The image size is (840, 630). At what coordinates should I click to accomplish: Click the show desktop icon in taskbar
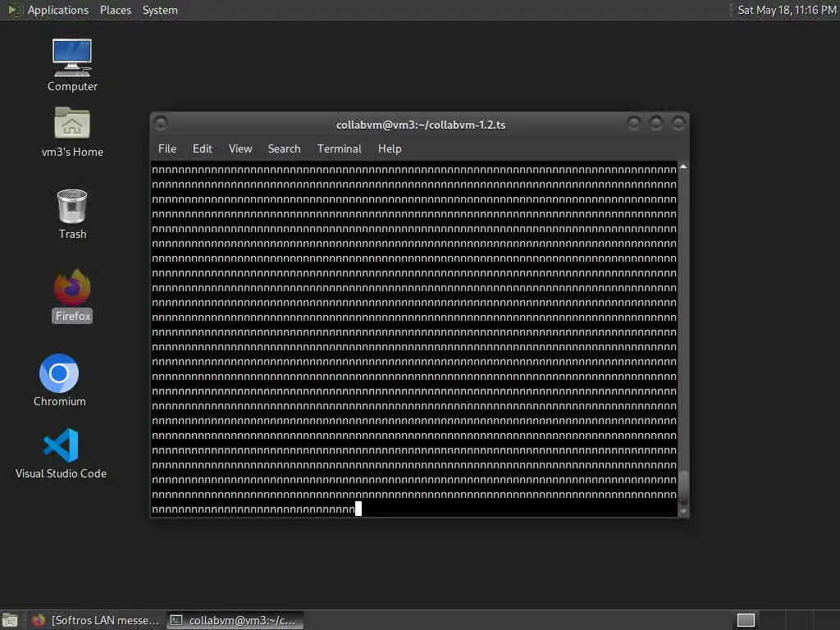click(x=10, y=620)
